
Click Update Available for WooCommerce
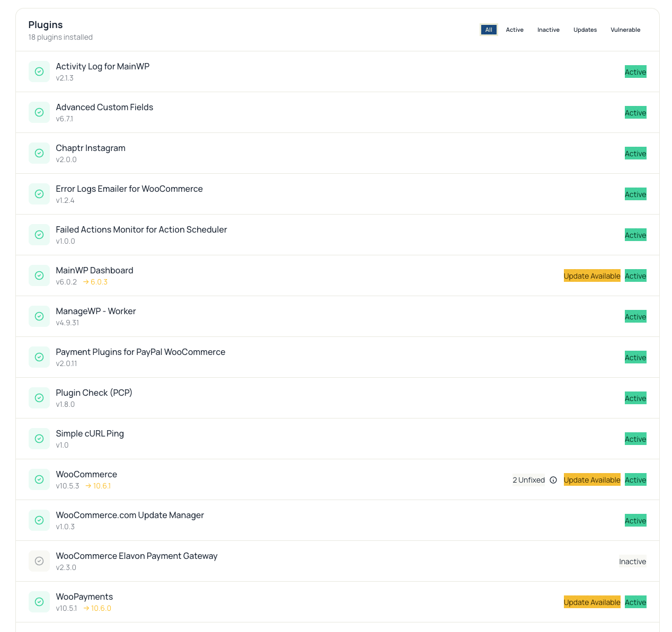coord(592,480)
